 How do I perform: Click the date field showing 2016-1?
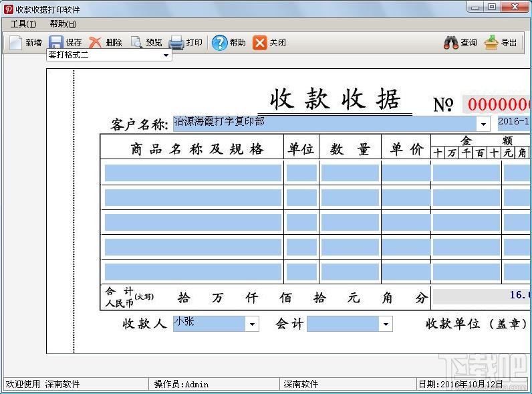514,123
